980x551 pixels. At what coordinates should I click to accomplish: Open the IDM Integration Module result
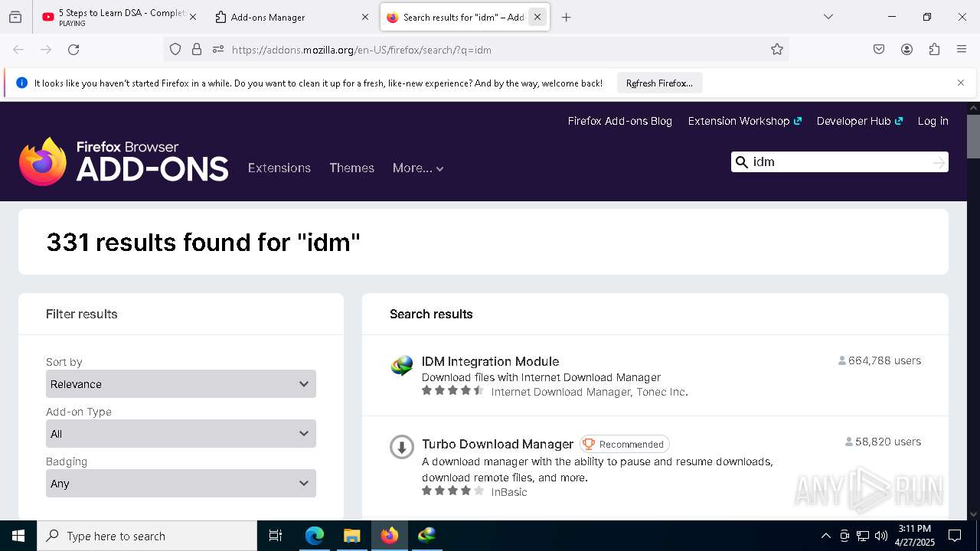(490, 361)
